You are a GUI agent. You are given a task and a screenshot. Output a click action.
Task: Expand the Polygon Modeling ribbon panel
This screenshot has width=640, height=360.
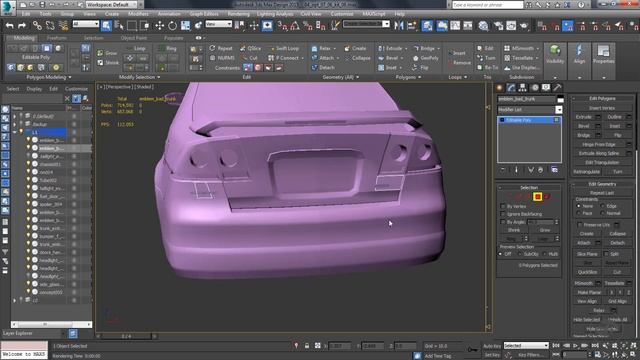tap(49, 77)
